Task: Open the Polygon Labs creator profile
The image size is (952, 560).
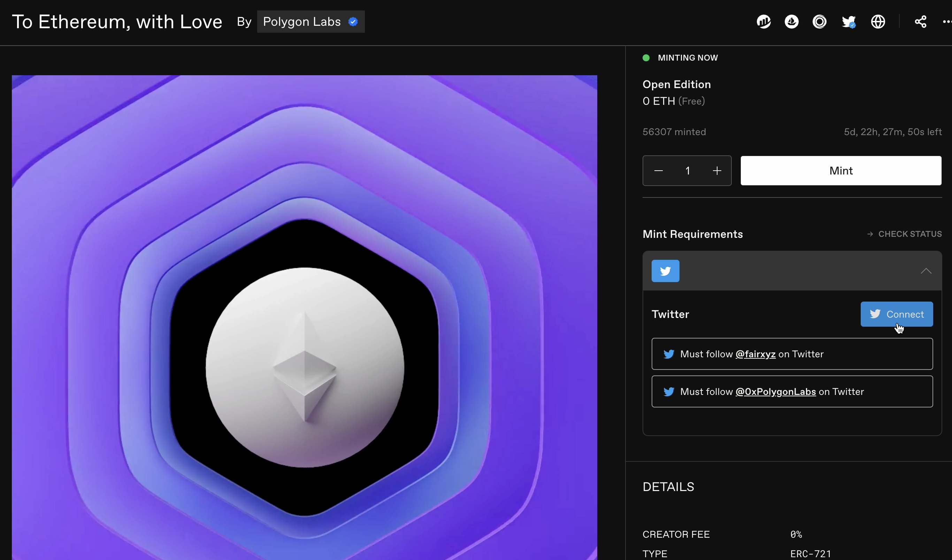Action: (302, 22)
